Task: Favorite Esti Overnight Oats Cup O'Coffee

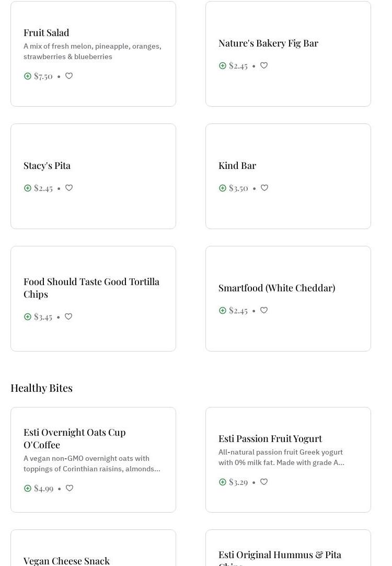Action: click(x=70, y=489)
